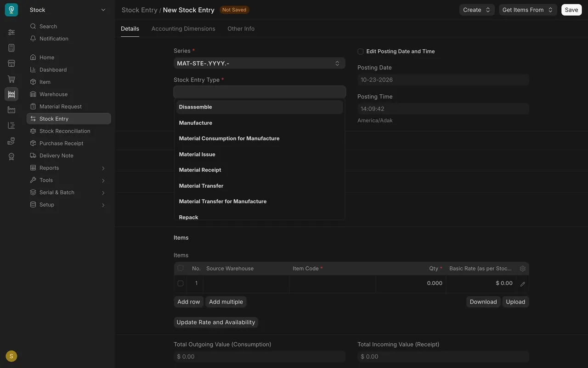Open the sliders settings module icon
This screenshot has height=368, width=588.
(x=11, y=32)
